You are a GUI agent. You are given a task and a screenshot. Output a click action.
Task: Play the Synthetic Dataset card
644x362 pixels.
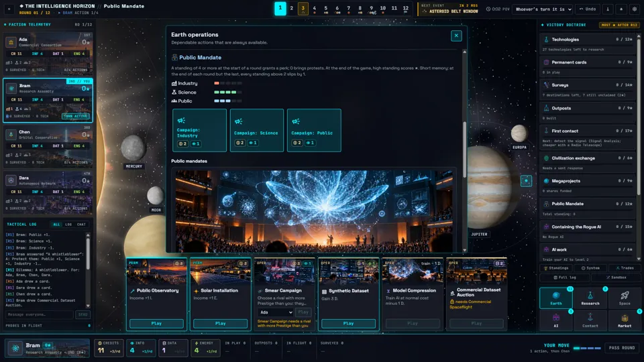tap(348, 323)
